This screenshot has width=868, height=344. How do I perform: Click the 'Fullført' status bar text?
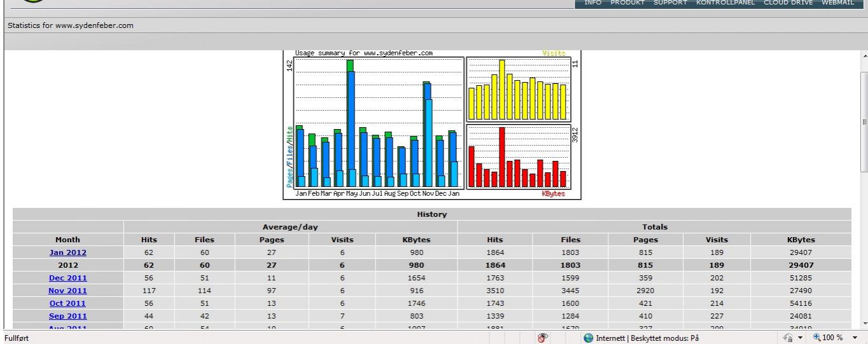(17, 338)
